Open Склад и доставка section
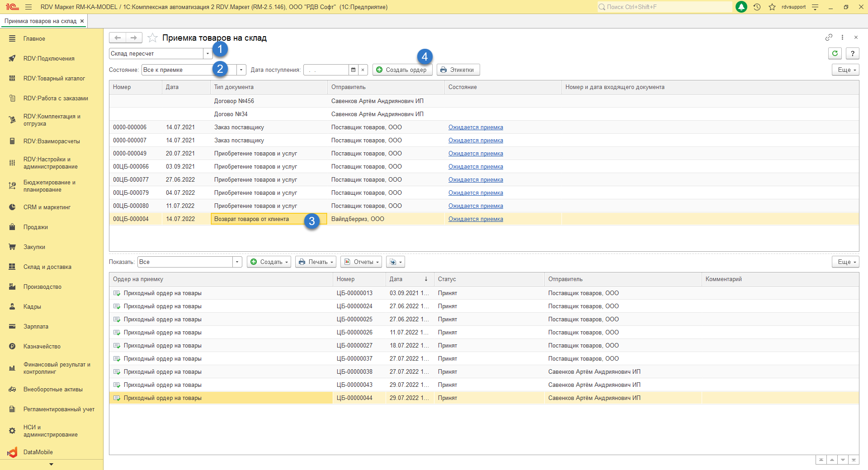 click(47, 267)
